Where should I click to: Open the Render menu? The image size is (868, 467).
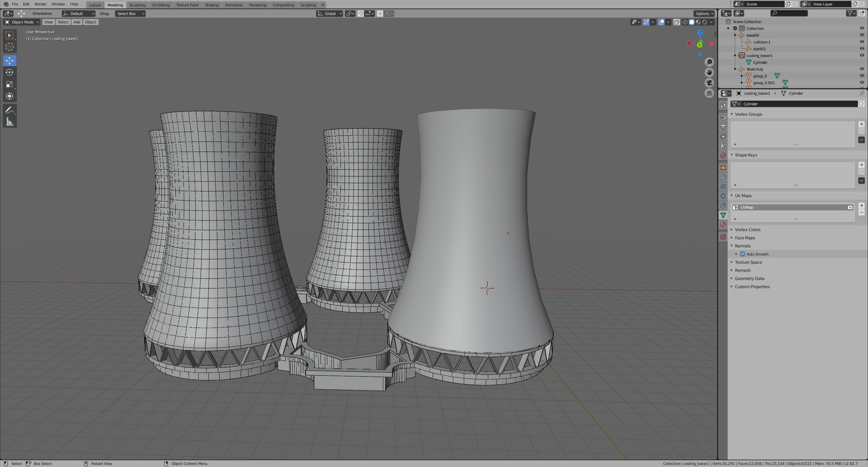(40, 4)
